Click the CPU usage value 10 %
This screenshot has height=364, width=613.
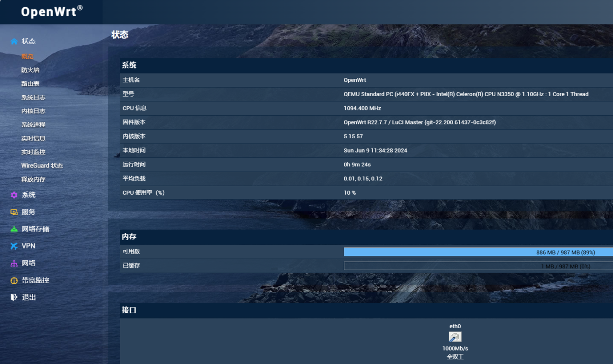click(x=350, y=193)
